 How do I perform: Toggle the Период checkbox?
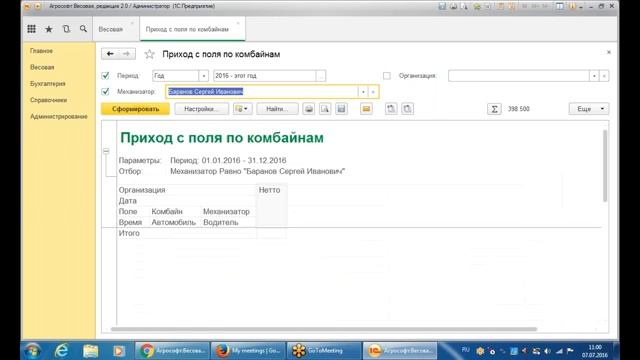105,76
